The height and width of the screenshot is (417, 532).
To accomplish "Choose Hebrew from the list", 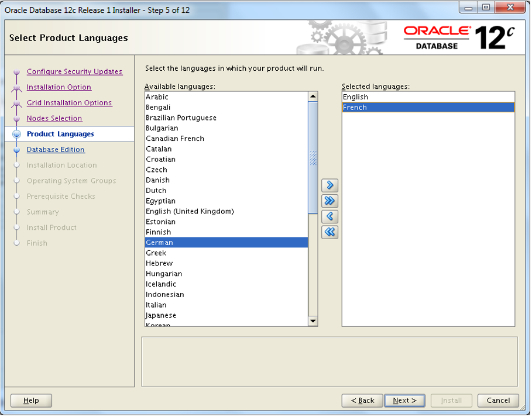I will coord(226,264).
